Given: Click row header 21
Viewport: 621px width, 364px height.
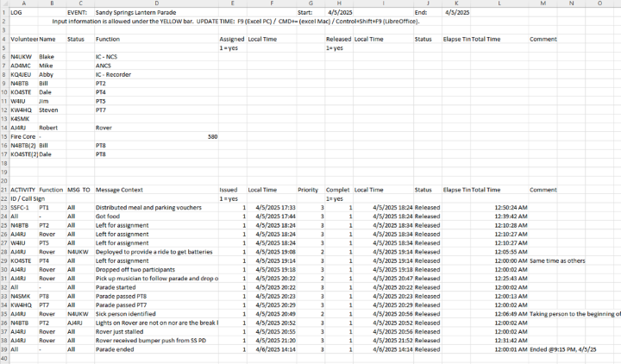Looking at the screenshot, I should [x=5, y=190].
